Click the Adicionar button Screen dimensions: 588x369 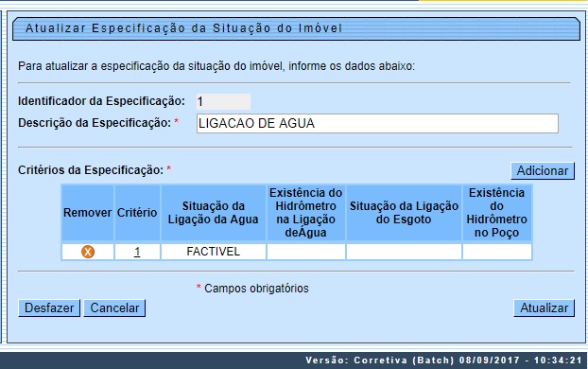pyautogui.click(x=543, y=171)
